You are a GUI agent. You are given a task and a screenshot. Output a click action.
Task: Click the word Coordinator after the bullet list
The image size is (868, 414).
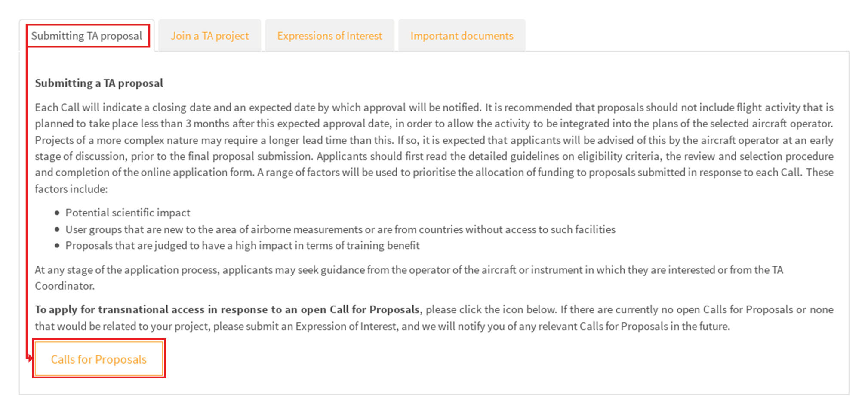click(x=65, y=286)
